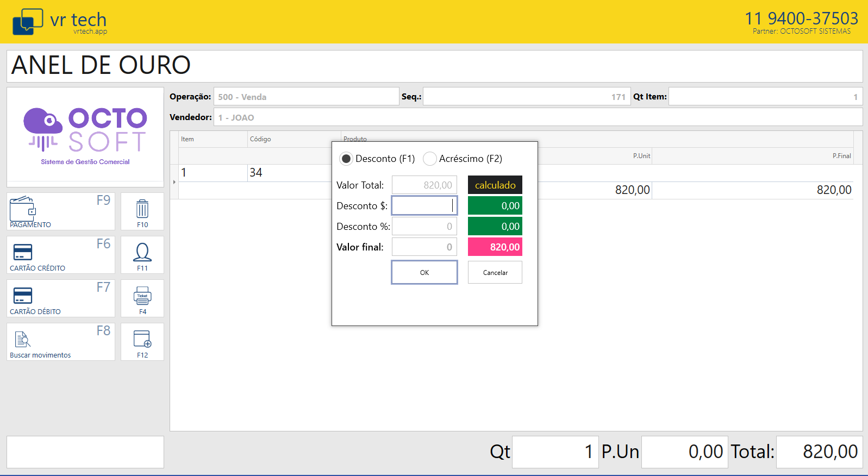Select the Desconto (F1) radio button
This screenshot has height=476, width=868.
click(x=346, y=159)
